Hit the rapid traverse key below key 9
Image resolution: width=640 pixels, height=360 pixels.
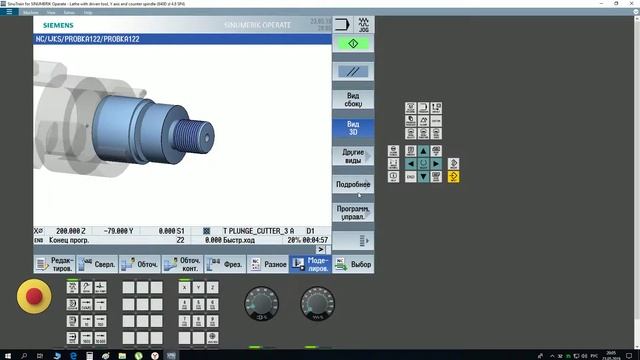coord(212,338)
